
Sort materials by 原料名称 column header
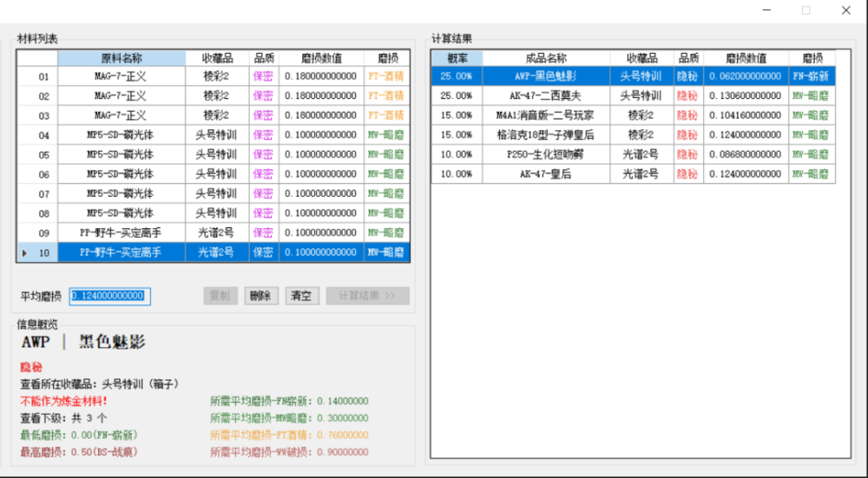[122, 58]
